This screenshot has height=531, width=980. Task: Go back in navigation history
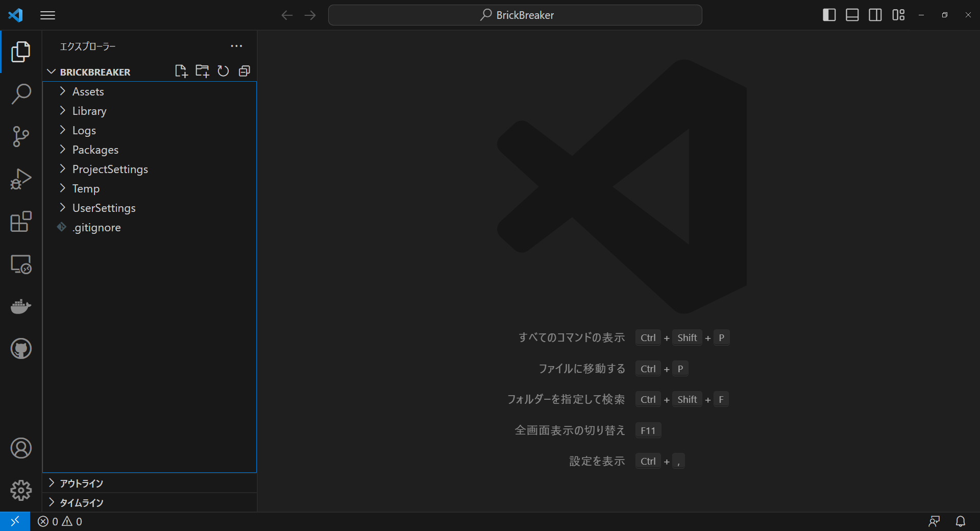287,15
